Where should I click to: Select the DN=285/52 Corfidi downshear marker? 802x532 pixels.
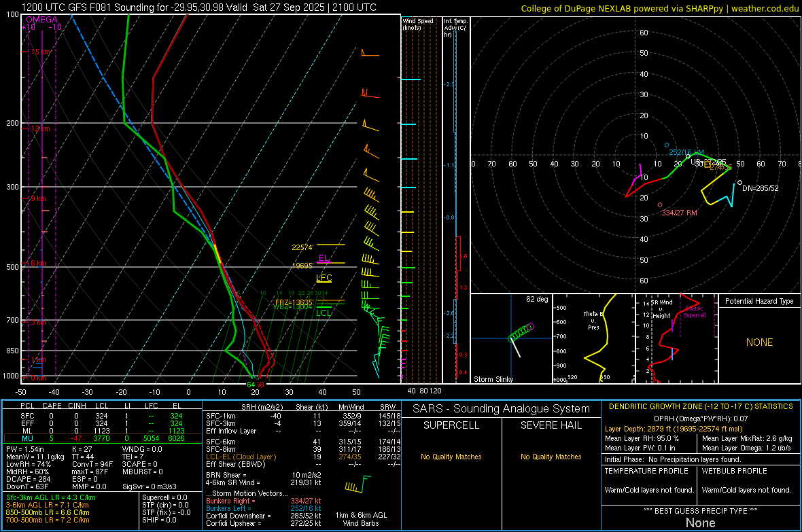pyautogui.click(x=739, y=183)
